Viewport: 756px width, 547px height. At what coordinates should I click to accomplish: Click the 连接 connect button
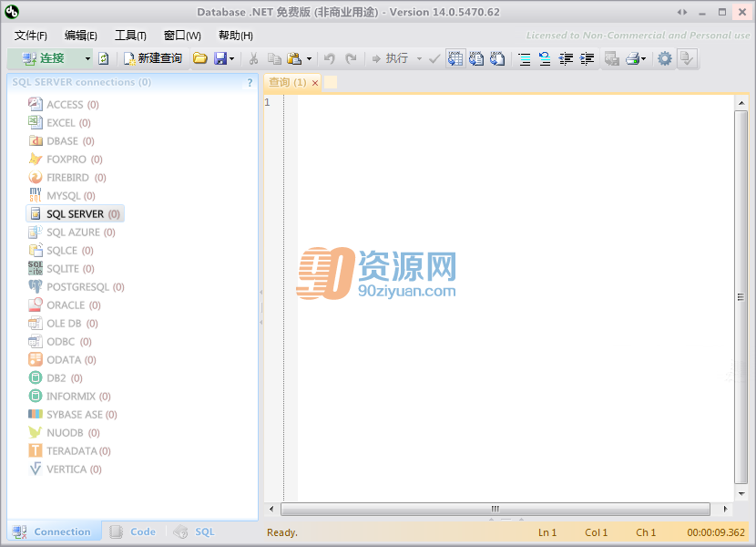(45, 58)
